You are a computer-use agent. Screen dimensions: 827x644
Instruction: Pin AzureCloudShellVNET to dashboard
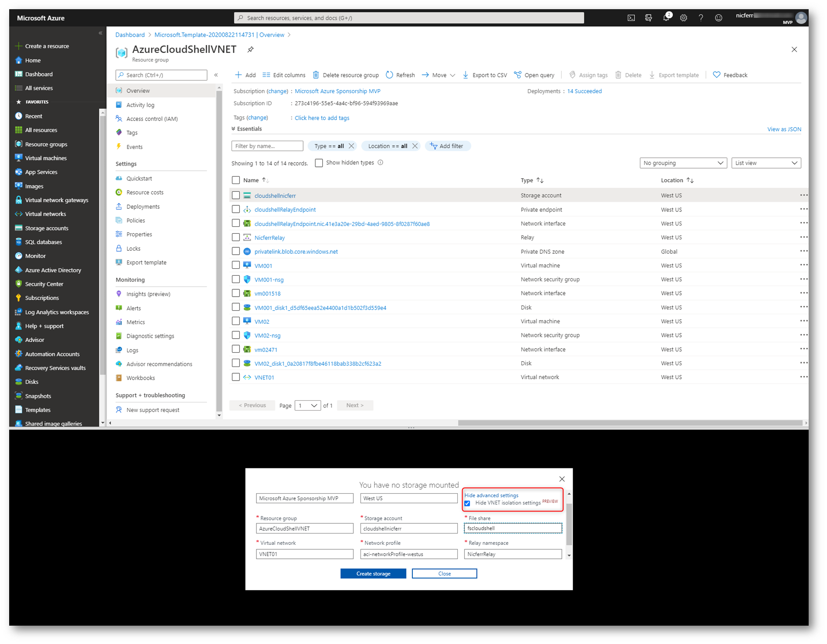point(250,49)
